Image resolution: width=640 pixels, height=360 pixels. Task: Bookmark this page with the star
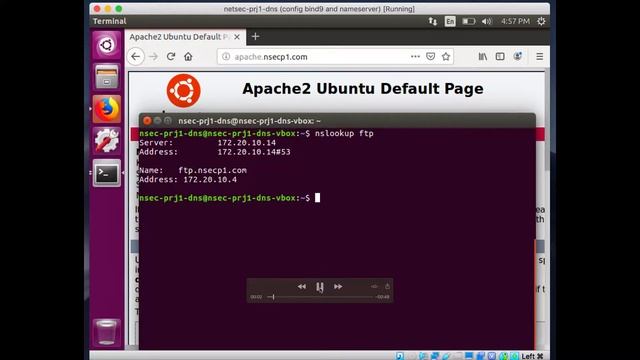point(446,57)
